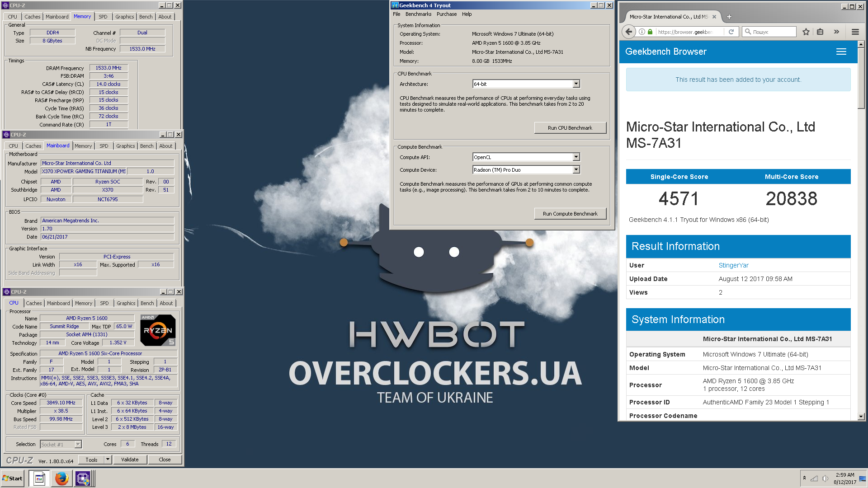Switch to SPD tab in top CPU-Z window
The image size is (868, 488).
click(x=103, y=17)
